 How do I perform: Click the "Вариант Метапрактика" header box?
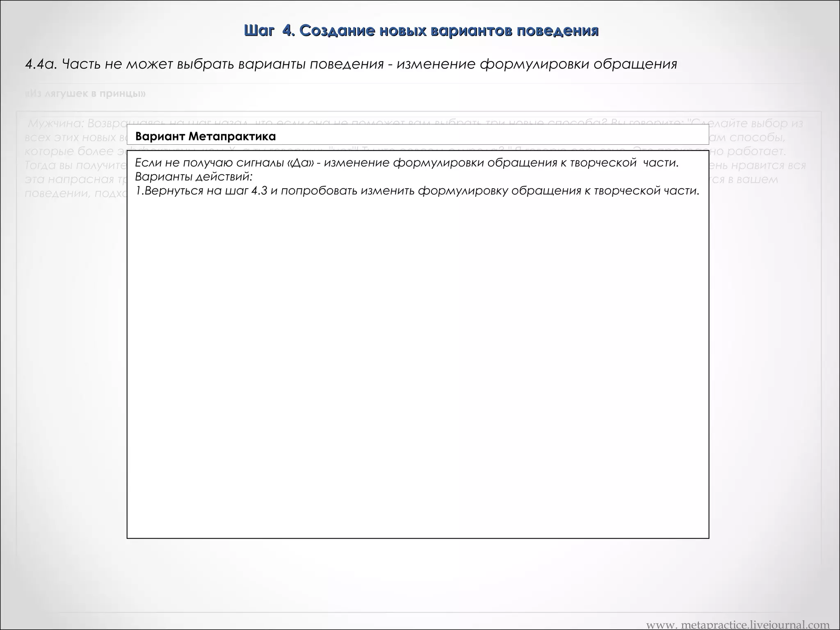418,135
